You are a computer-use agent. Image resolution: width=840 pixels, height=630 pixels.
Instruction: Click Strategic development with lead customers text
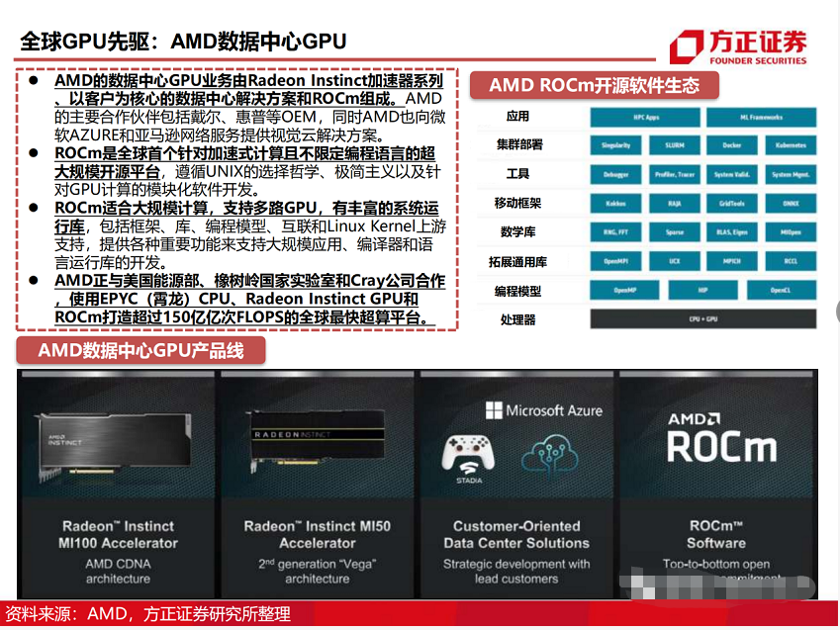coord(516,571)
